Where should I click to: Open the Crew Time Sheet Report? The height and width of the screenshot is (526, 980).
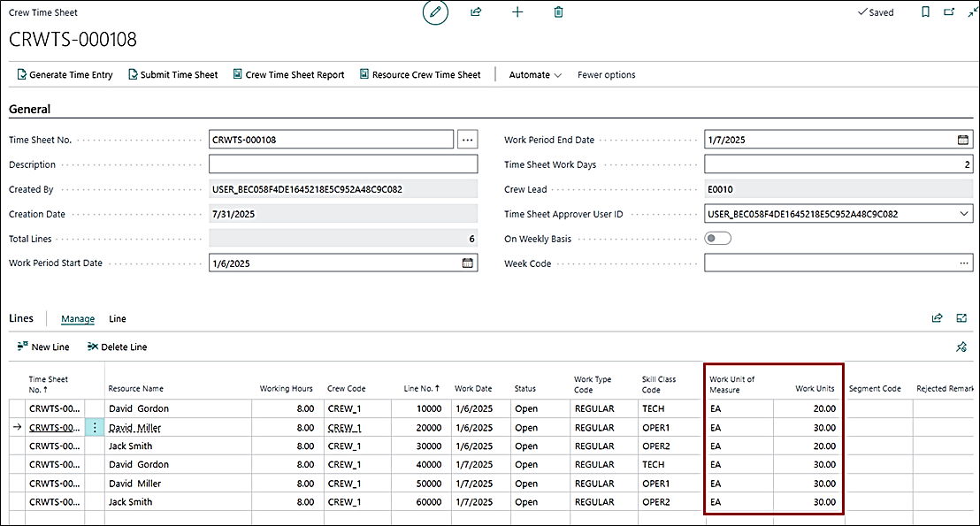click(x=288, y=75)
